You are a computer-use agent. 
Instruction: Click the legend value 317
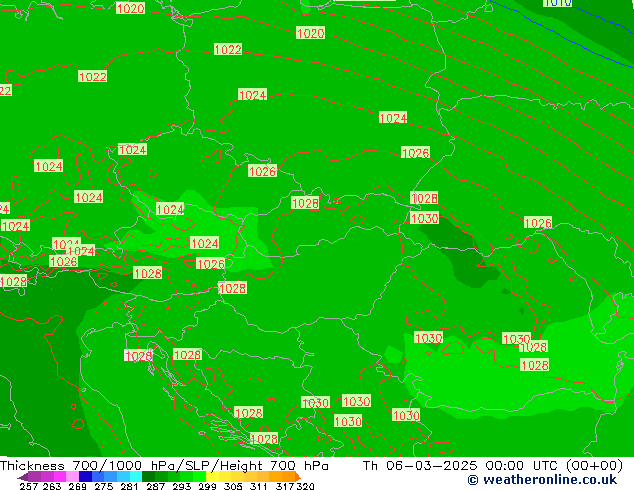[285, 486]
